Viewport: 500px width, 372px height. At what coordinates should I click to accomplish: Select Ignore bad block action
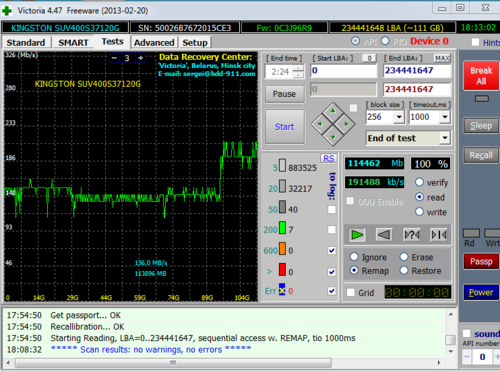354,257
